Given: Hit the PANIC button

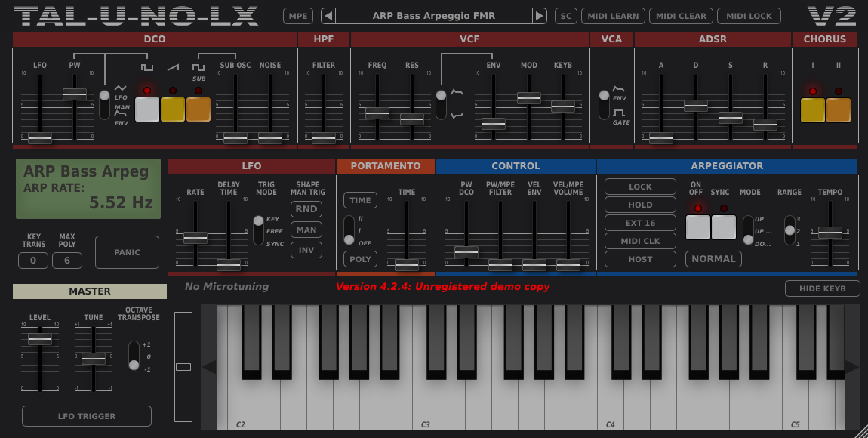Looking at the screenshot, I should point(128,252).
